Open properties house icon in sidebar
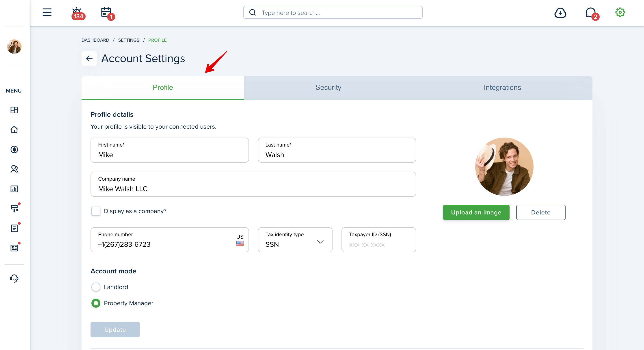The image size is (644, 350). [x=14, y=130]
